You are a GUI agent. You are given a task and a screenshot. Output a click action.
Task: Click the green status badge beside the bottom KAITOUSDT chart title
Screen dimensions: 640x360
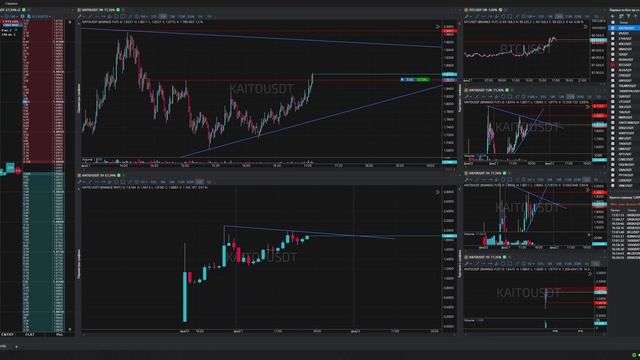pos(119,176)
